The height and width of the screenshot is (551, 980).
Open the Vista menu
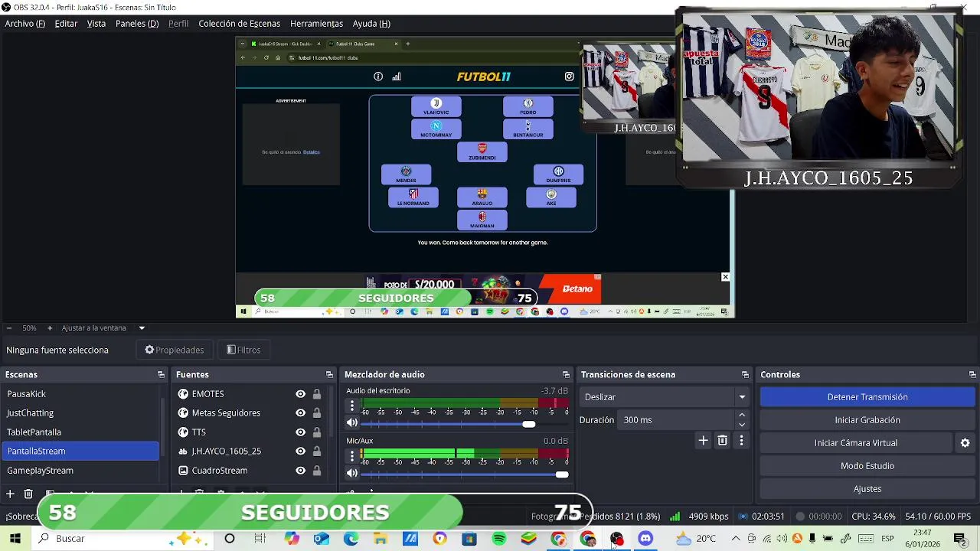point(96,24)
